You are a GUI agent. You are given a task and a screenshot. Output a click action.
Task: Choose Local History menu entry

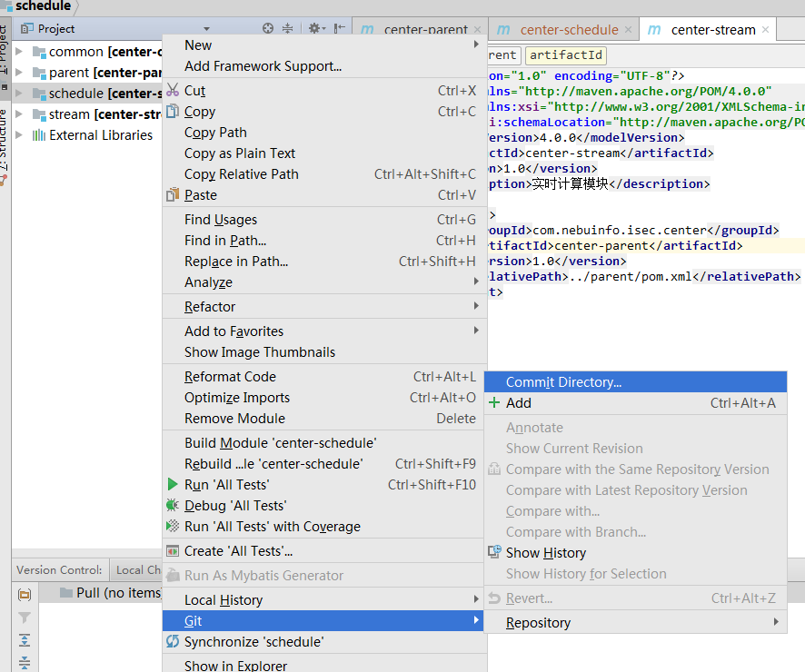click(323, 599)
